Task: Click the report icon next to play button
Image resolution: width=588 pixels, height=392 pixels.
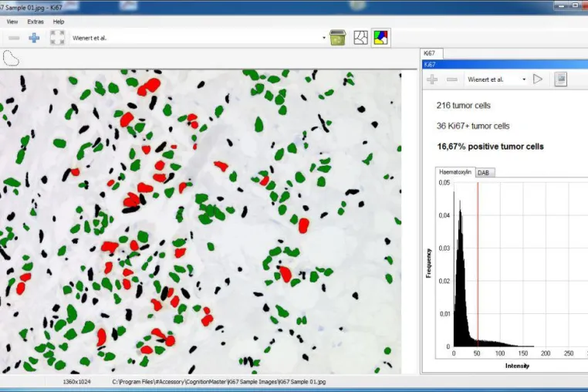Action: [x=561, y=79]
